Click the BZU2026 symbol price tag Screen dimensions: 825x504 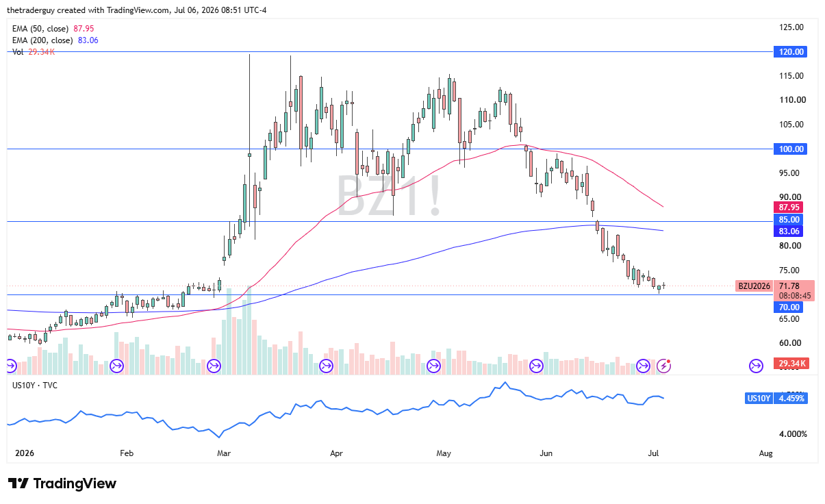click(x=754, y=286)
